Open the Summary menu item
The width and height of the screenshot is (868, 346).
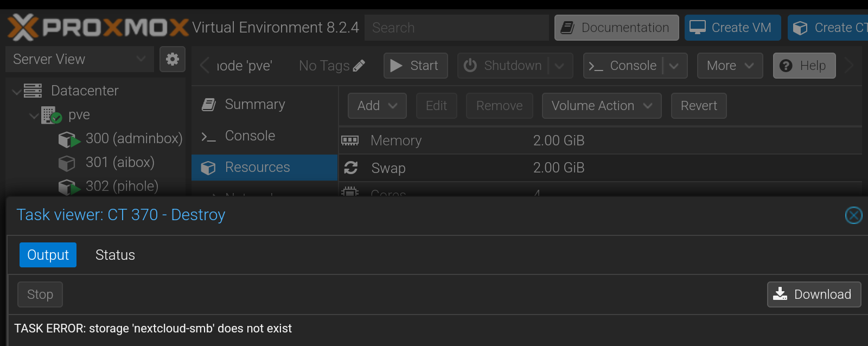click(265, 105)
